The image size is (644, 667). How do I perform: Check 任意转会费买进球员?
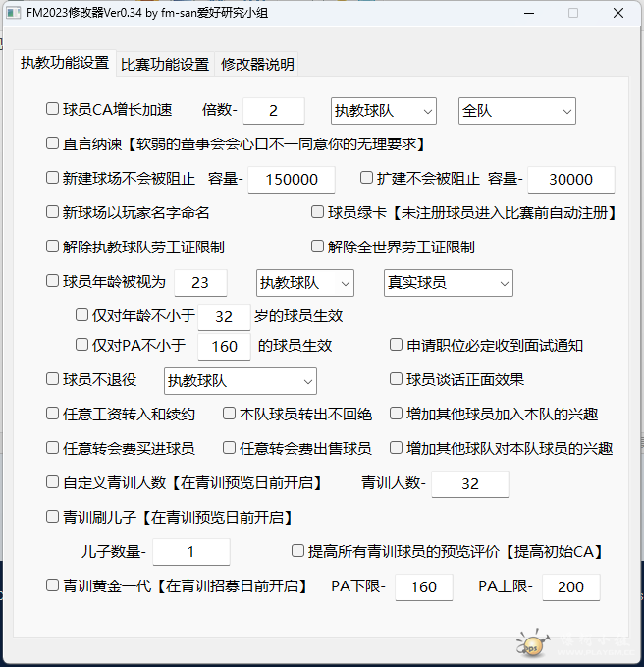tap(52, 448)
